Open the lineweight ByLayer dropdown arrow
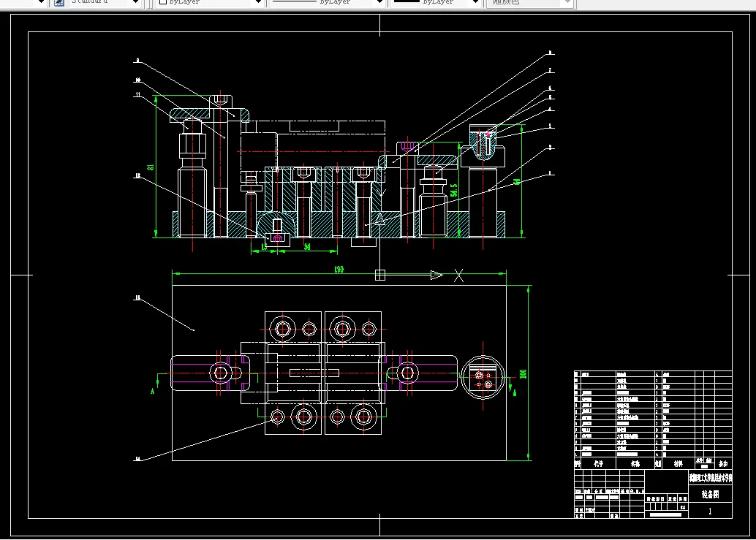Viewport: 756px width, 540px height. point(475,2)
